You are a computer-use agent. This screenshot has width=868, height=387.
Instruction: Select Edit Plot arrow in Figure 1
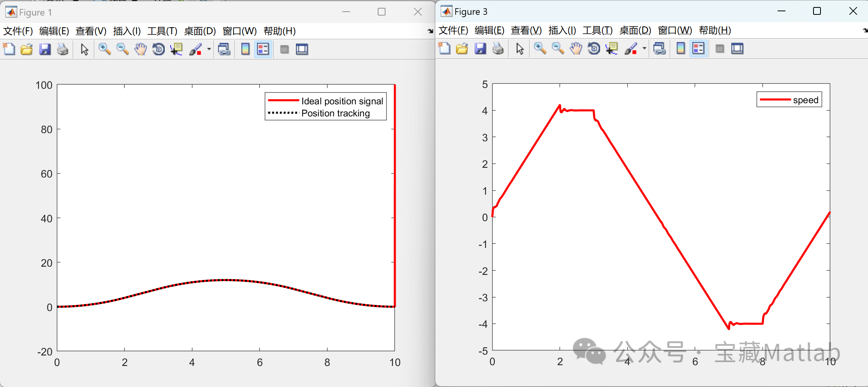click(84, 49)
